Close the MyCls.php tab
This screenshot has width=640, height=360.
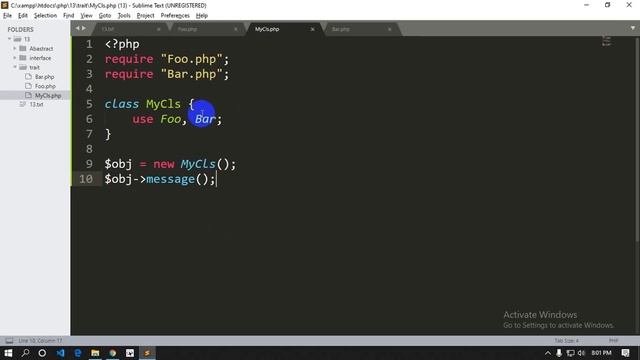313,29
